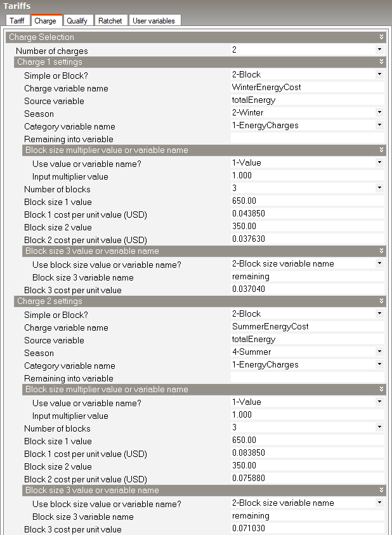Collapse Charge 2 block size 3 section
392x535 pixels.
pyautogui.click(x=381, y=490)
